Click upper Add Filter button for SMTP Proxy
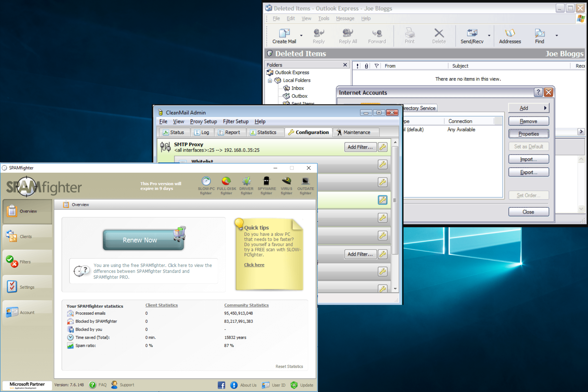588x392 pixels. [360, 147]
